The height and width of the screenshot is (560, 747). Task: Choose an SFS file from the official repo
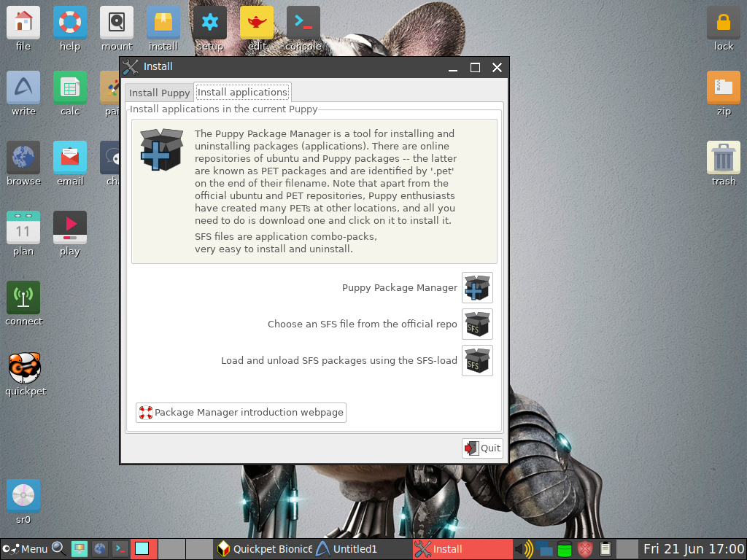point(476,324)
